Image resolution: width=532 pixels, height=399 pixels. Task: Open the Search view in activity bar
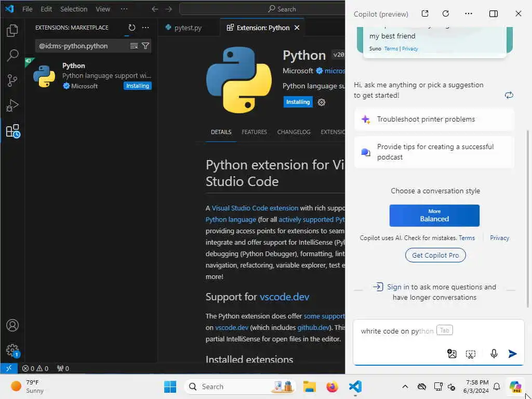coord(12,55)
